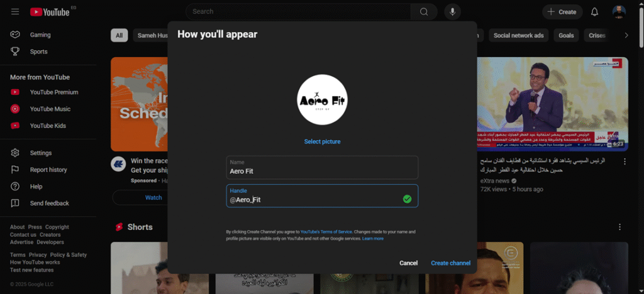Viewport: 644px width, 294px height.
Task: Click the Gaming sidebar icon
Action: pyautogui.click(x=15, y=35)
